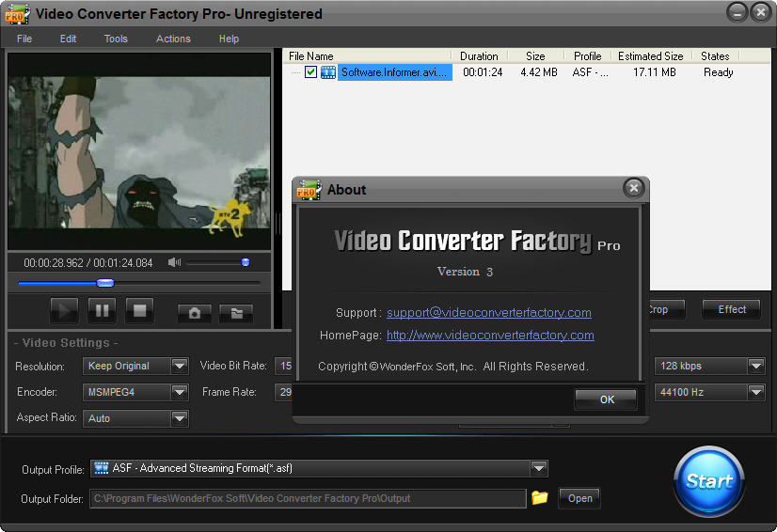Image resolution: width=777 pixels, height=532 pixels.
Task: Open the snapshot folder icon
Action: [x=236, y=313]
